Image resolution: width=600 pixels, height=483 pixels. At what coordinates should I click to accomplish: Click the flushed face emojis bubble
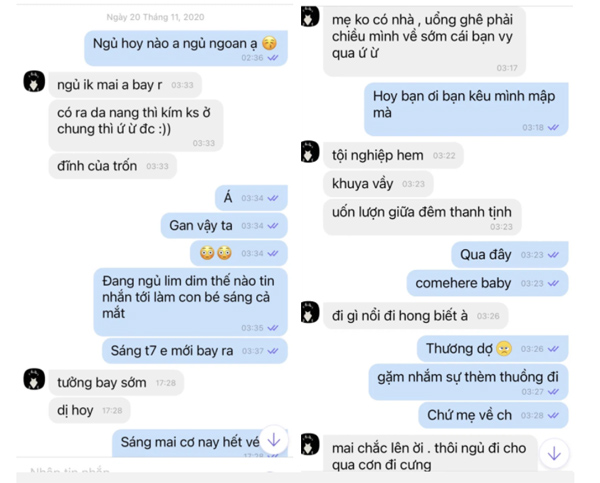click(239, 253)
